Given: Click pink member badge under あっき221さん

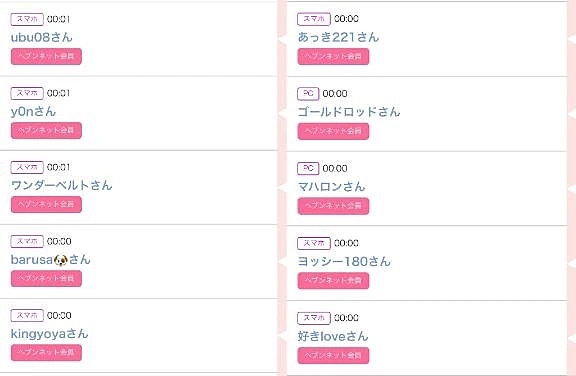Looking at the screenshot, I should pyautogui.click(x=333, y=57).
